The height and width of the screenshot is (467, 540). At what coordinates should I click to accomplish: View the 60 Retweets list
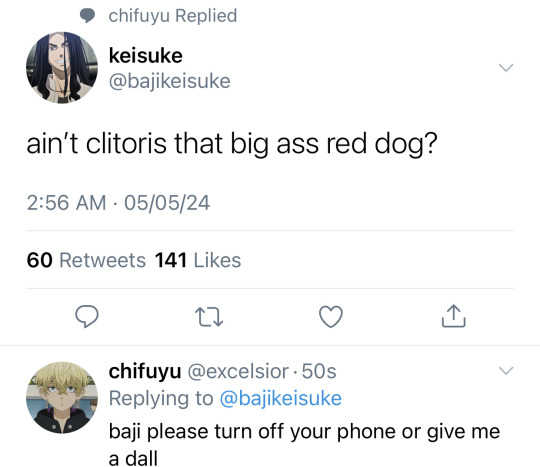click(86, 260)
